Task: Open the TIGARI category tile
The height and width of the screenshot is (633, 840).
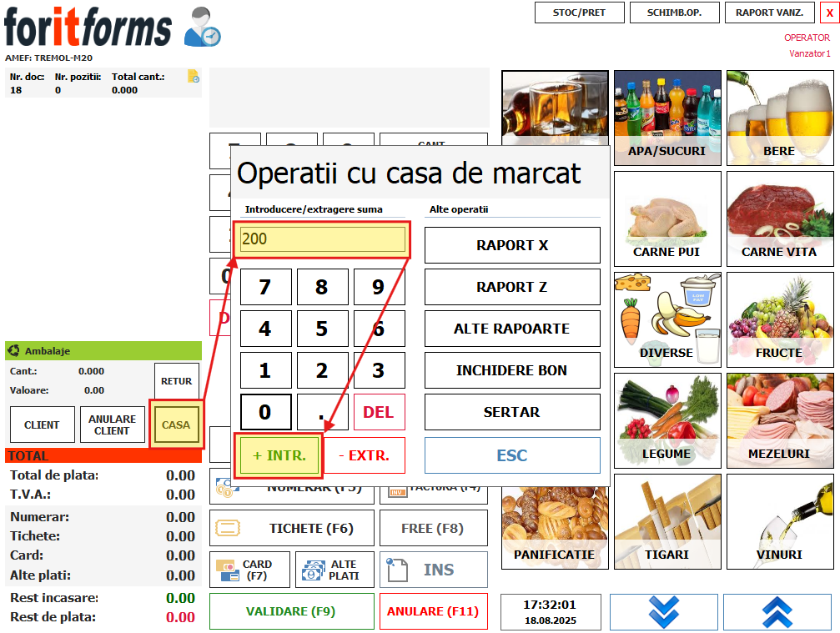Action: [667, 521]
